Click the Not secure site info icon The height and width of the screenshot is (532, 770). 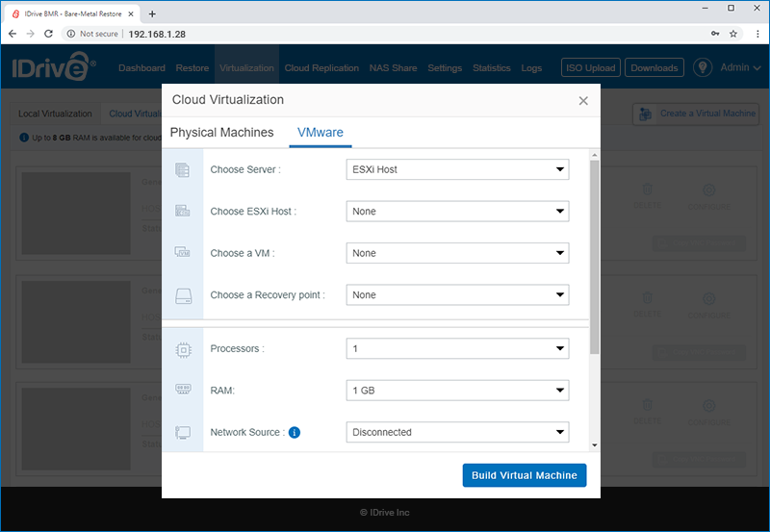tap(71, 34)
